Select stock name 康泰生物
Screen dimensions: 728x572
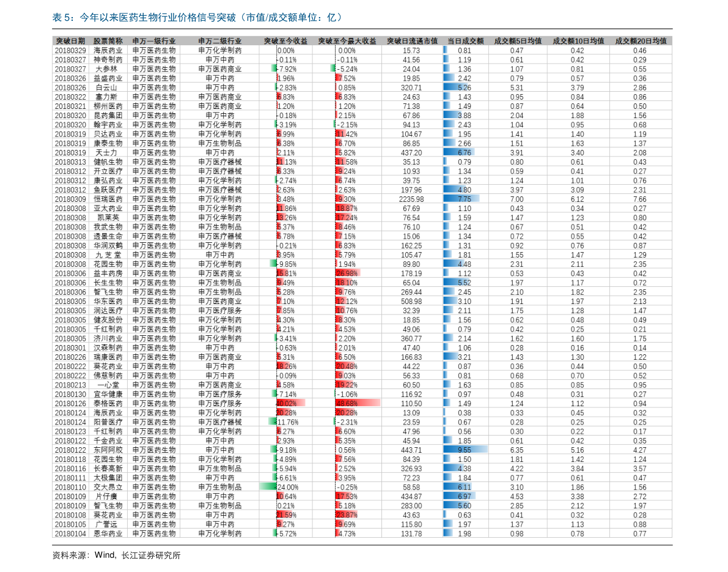pyautogui.click(x=108, y=143)
